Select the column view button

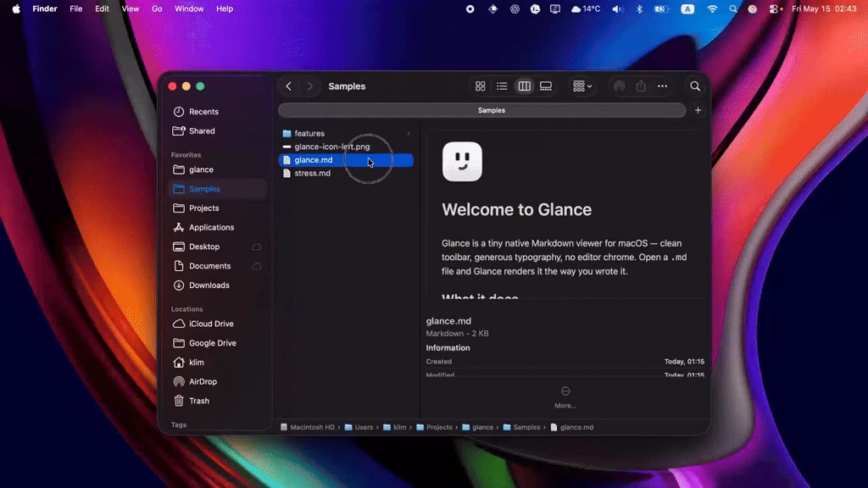pyautogui.click(x=524, y=86)
